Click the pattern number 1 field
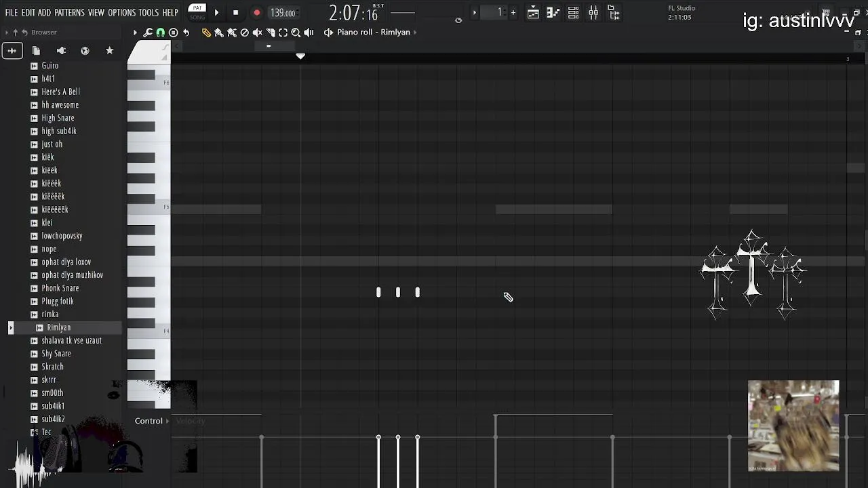This screenshot has height=488, width=868. point(495,12)
